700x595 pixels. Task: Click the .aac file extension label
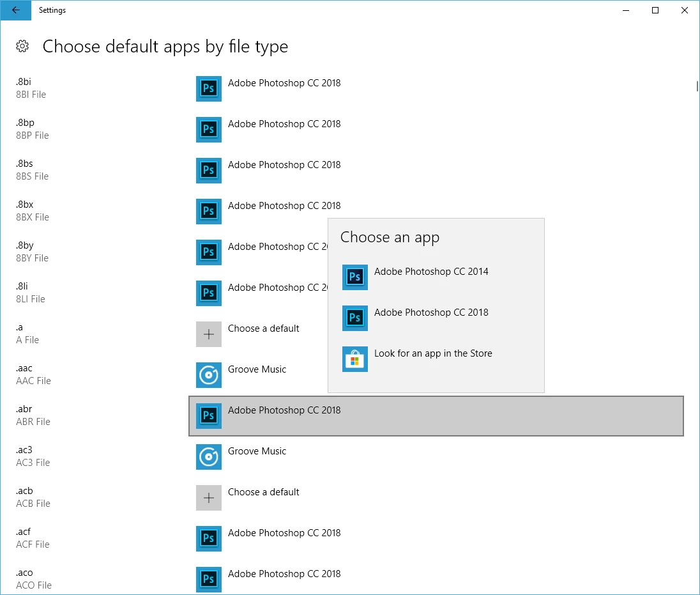point(24,369)
